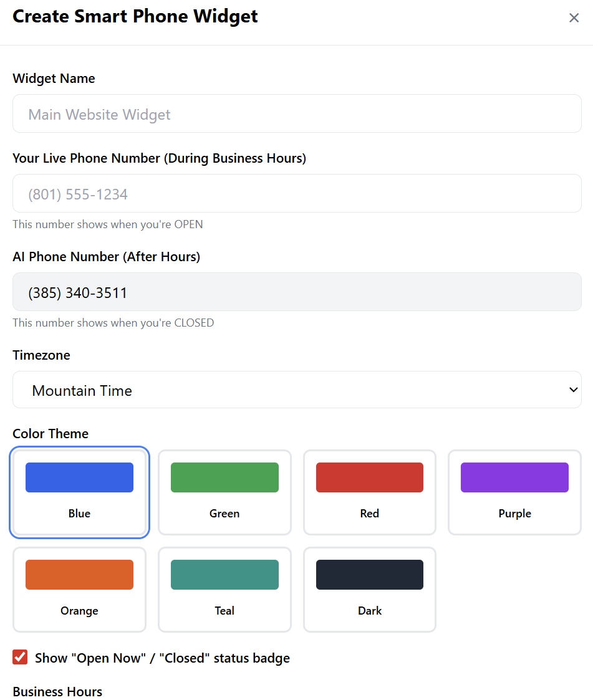This screenshot has width=593, height=700.
Task: Pick the Dark color theme
Action: 370,590
